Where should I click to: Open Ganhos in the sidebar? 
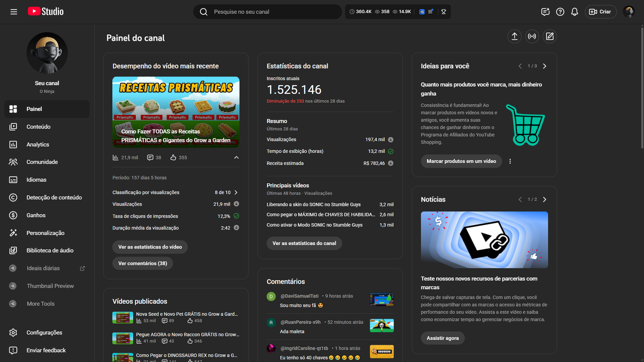coord(36,215)
